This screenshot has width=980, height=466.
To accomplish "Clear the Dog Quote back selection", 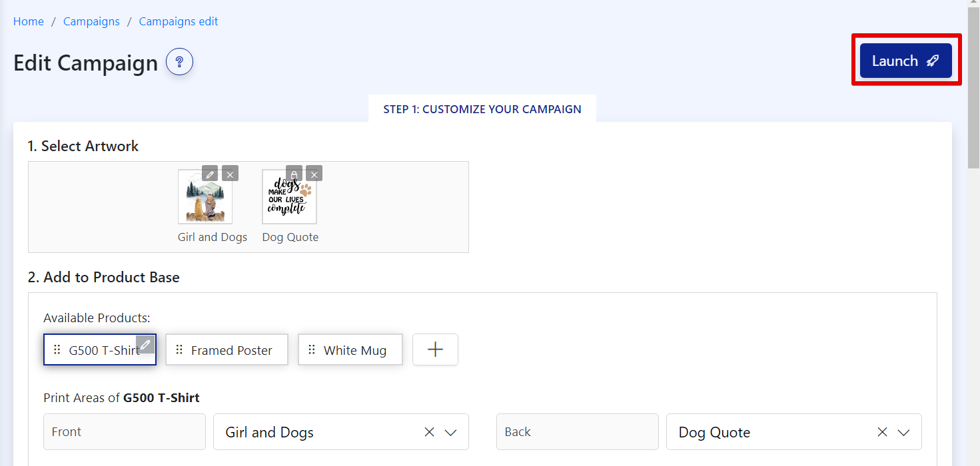I will tap(882, 432).
